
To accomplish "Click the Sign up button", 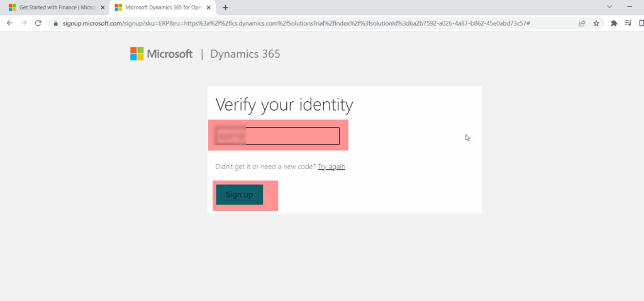I will 240,195.
